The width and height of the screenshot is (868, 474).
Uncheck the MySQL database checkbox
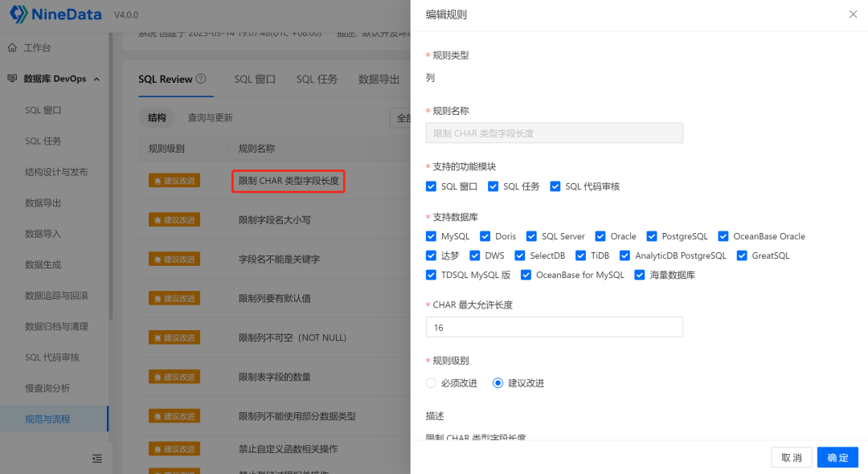432,236
